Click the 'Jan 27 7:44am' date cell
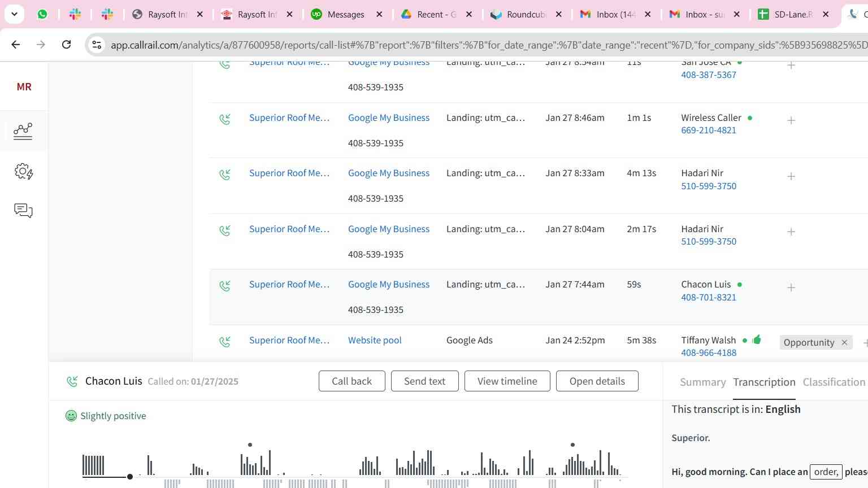 (x=575, y=284)
